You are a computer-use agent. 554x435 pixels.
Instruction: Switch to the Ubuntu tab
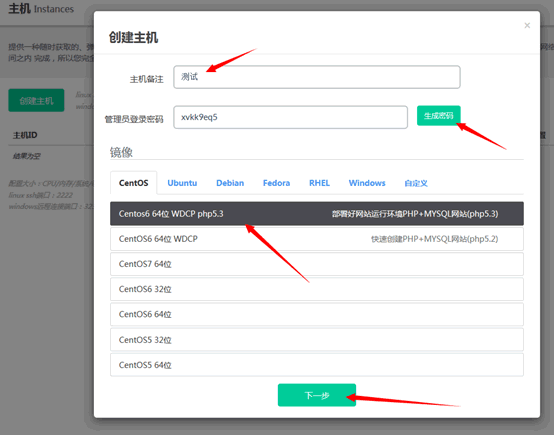[182, 183]
